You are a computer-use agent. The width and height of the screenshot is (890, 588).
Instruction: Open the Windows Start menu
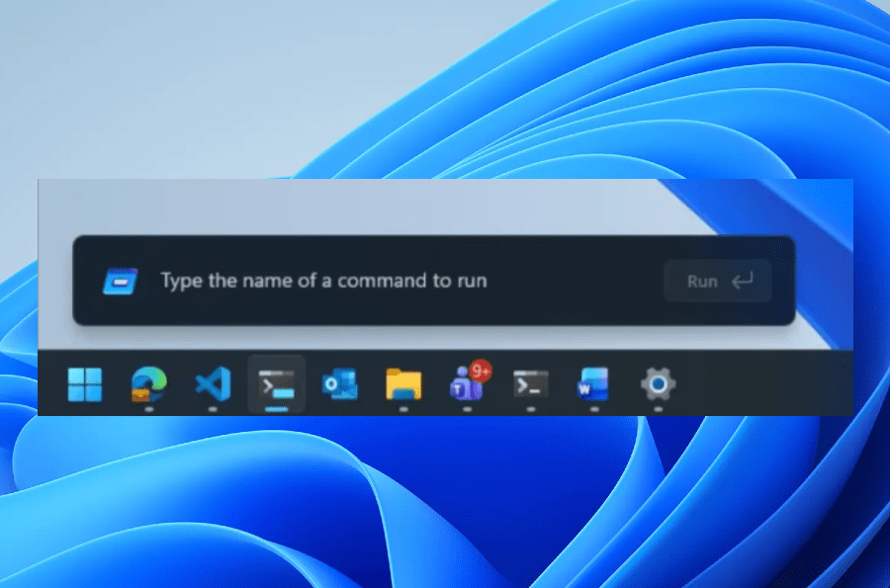85,384
